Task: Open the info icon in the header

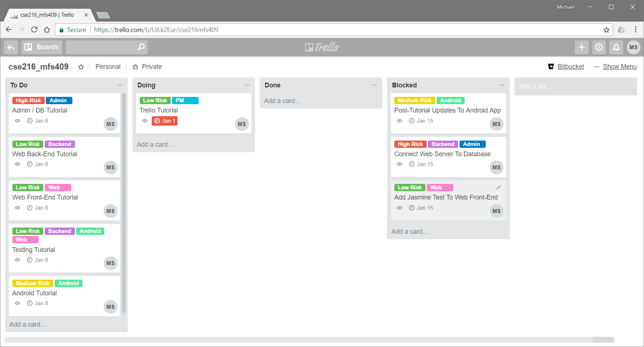Action: 599,47
